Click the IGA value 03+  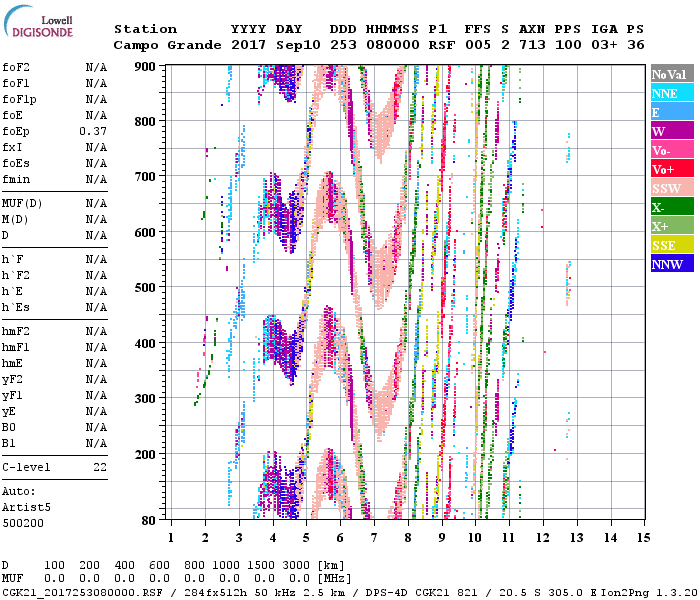[604, 45]
